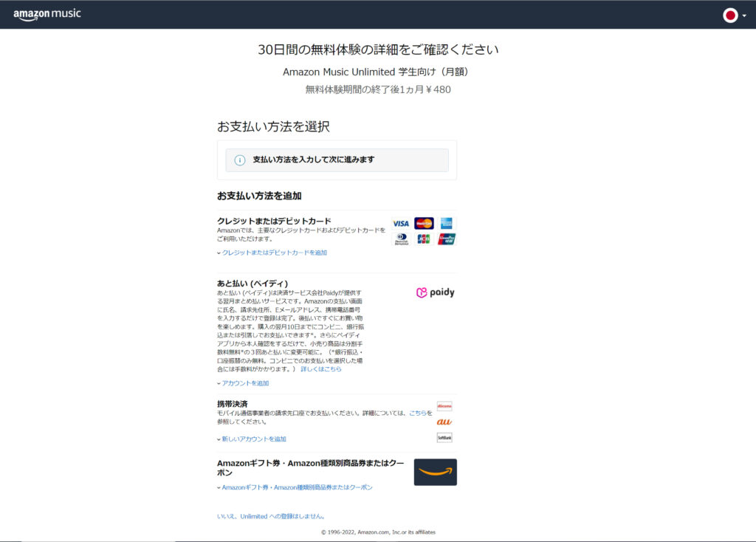Click the docomo carrier logo
The width and height of the screenshot is (756, 542).
444,406
